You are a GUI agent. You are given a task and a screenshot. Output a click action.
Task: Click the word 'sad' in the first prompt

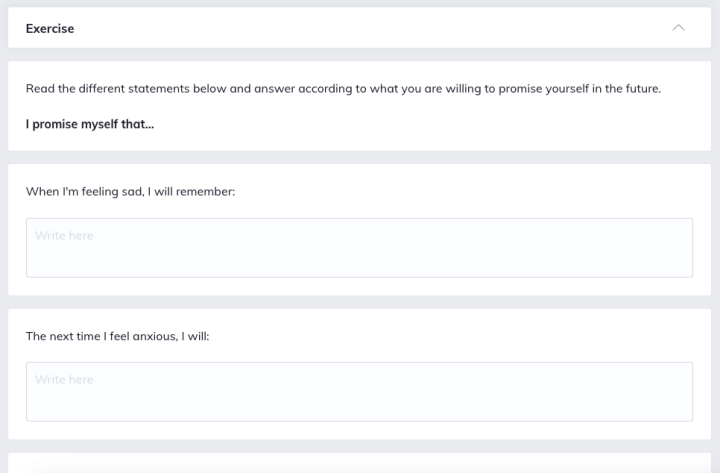tap(133, 191)
